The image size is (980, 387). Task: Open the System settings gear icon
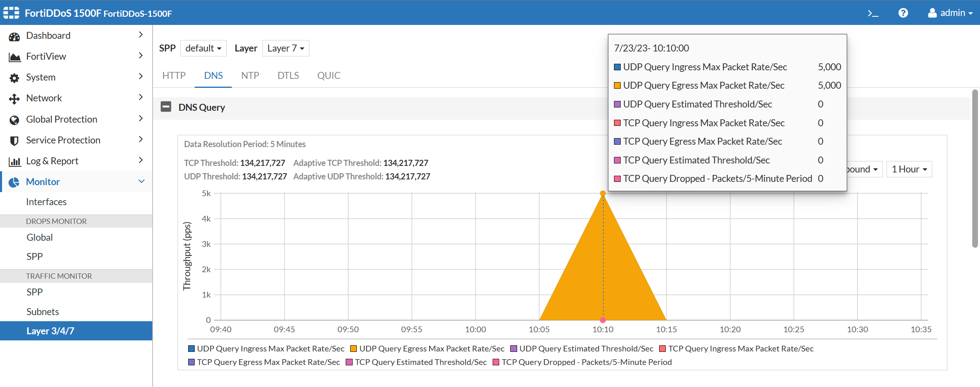14,77
